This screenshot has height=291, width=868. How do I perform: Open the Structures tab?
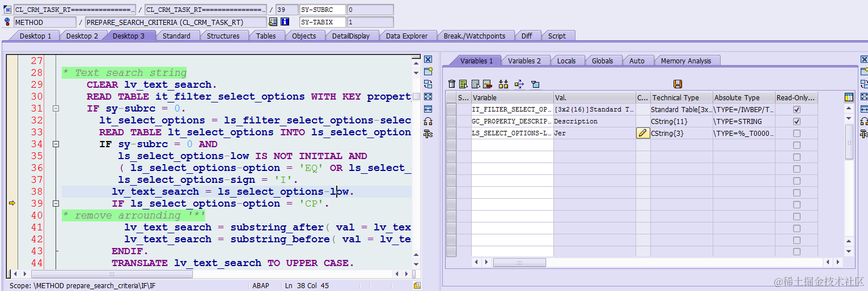[223, 36]
